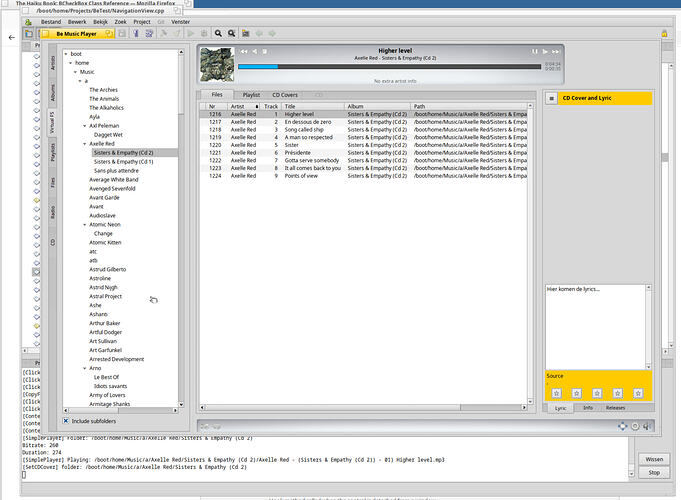This screenshot has height=500, width=681.
Task: Select the 'Gotta serve somebody' track
Action: tap(363, 161)
